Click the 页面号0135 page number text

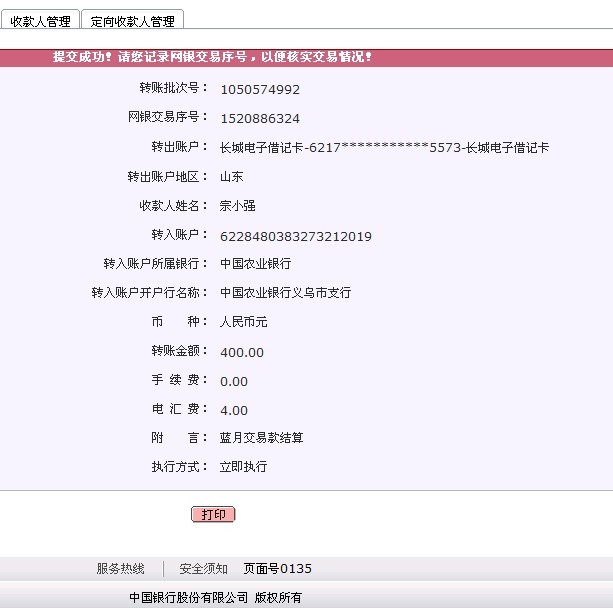click(x=278, y=569)
